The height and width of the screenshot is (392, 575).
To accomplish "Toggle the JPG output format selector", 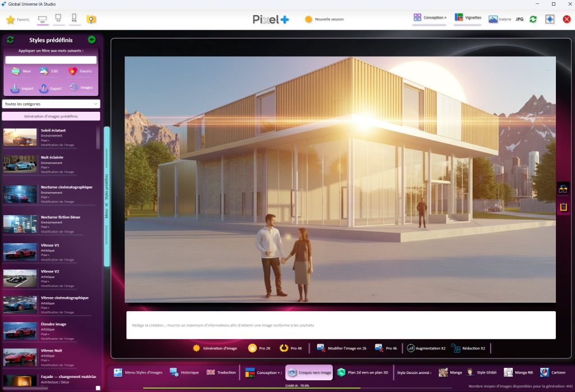I will pos(519,19).
